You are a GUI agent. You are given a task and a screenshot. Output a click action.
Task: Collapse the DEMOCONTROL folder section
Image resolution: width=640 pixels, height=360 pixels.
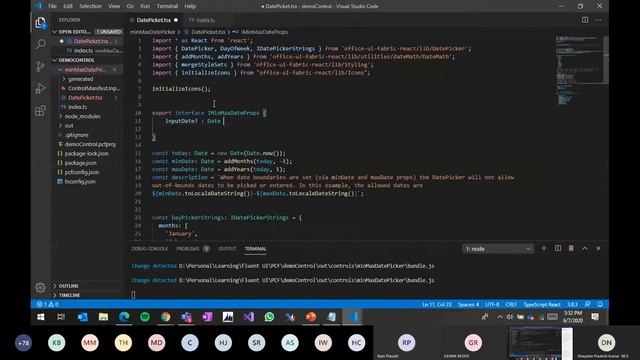(x=87, y=60)
